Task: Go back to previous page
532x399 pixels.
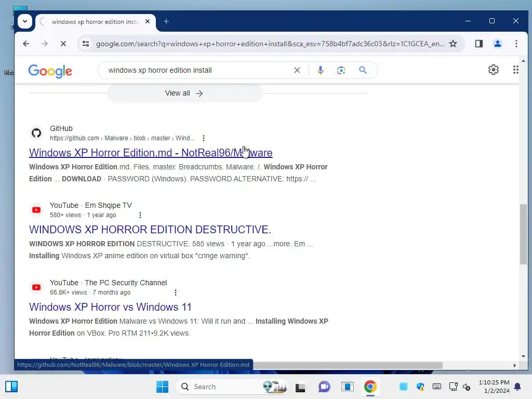Action: pyautogui.click(x=26, y=44)
